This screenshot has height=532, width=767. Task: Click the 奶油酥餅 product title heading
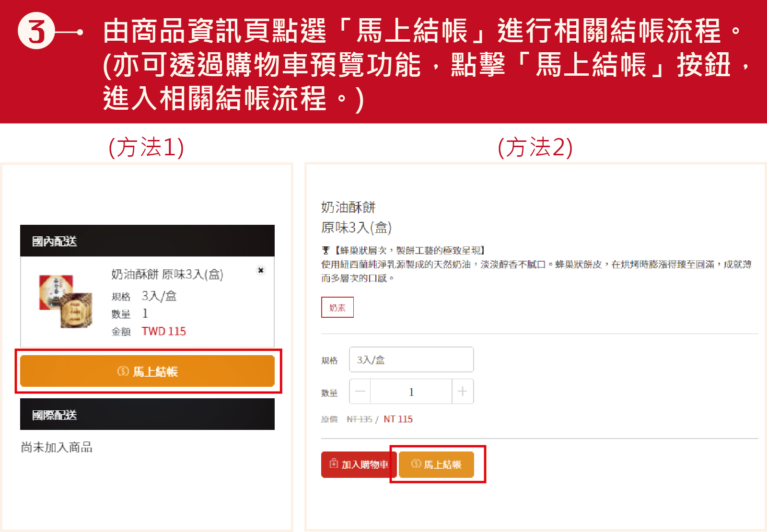click(x=349, y=208)
